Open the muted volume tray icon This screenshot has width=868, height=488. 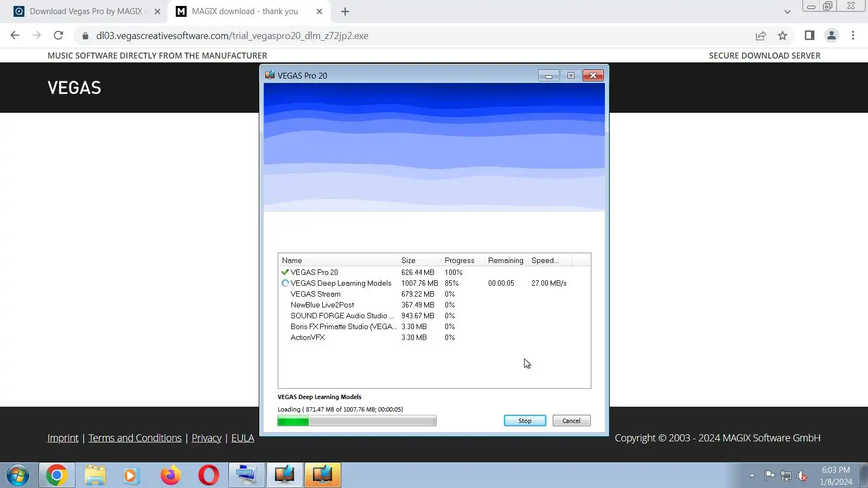pyautogui.click(x=802, y=476)
